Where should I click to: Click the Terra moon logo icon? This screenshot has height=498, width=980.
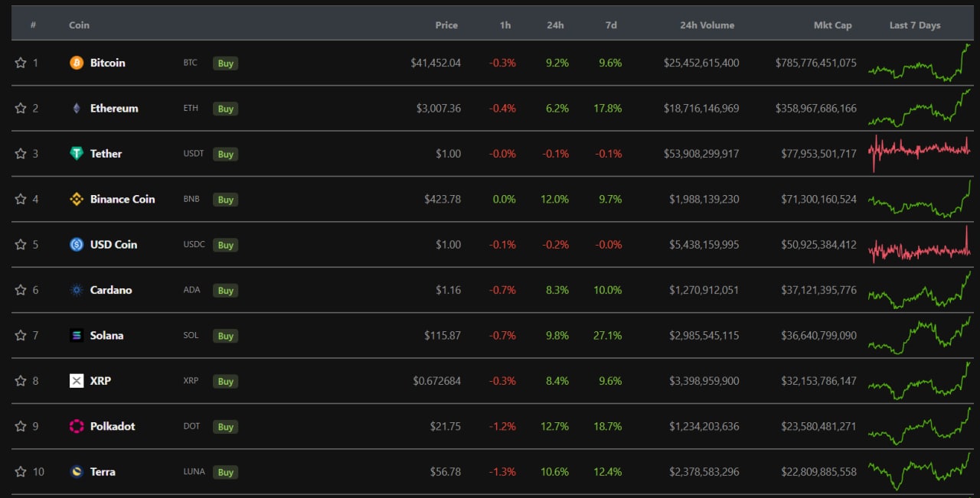(x=77, y=472)
